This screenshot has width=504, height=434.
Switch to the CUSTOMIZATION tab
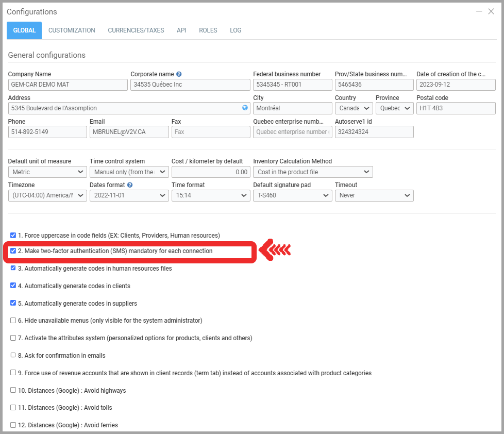[72, 30]
